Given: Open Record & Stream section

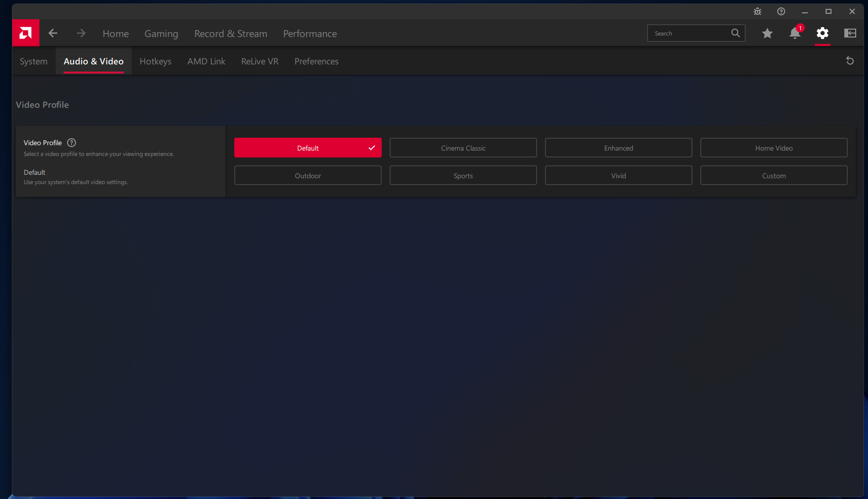Looking at the screenshot, I should coord(231,34).
